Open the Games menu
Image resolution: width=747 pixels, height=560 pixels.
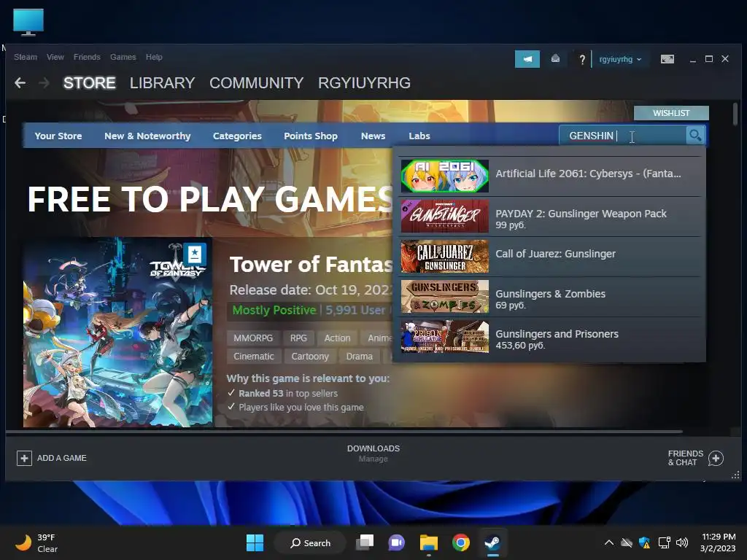click(123, 57)
